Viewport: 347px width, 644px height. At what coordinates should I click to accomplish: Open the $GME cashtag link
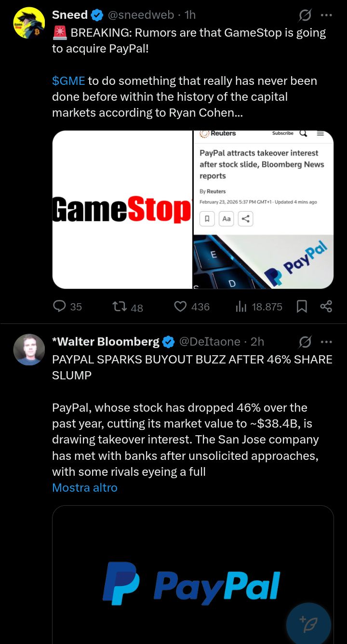68,80
